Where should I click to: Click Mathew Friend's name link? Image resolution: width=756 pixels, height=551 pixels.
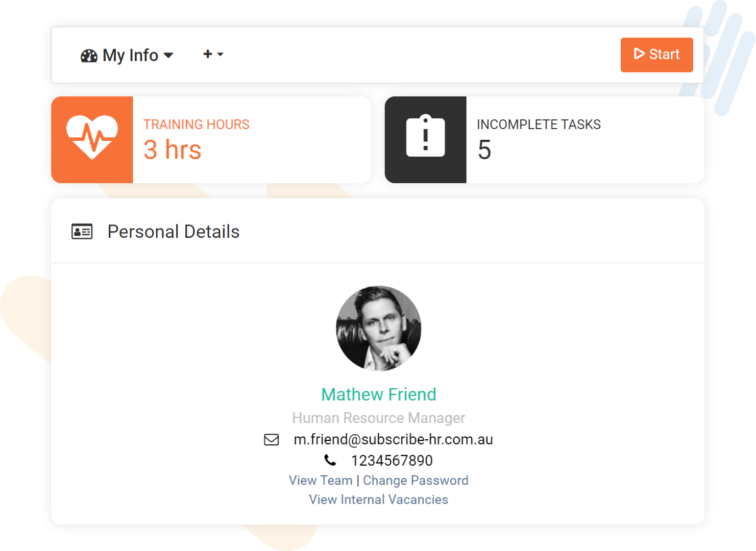378,394
